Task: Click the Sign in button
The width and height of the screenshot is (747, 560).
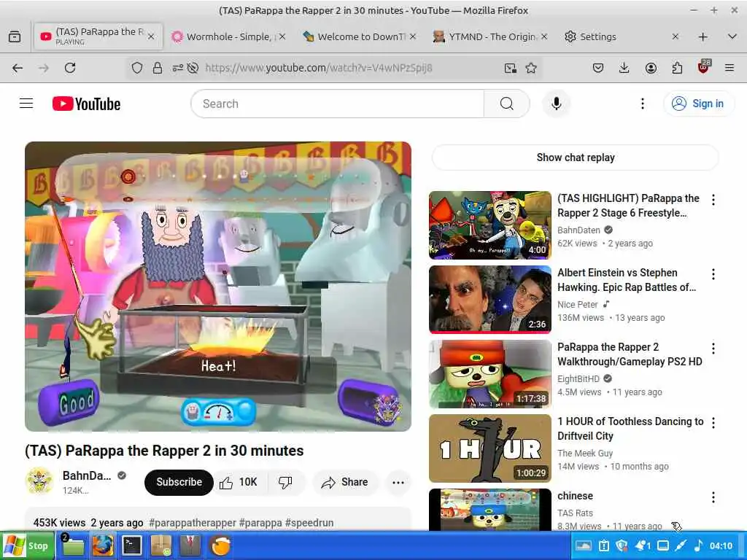Action: (698, 104)
